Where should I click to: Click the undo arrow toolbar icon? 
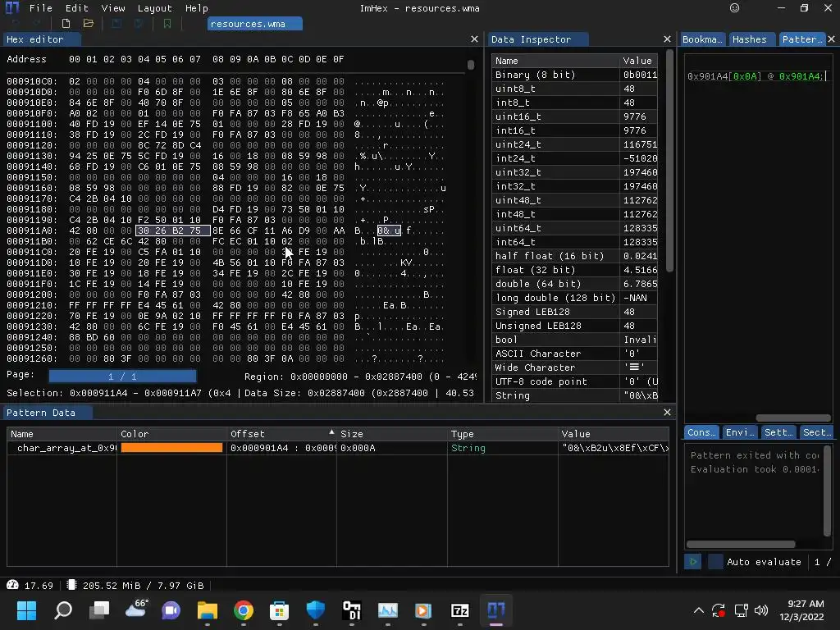15,24
